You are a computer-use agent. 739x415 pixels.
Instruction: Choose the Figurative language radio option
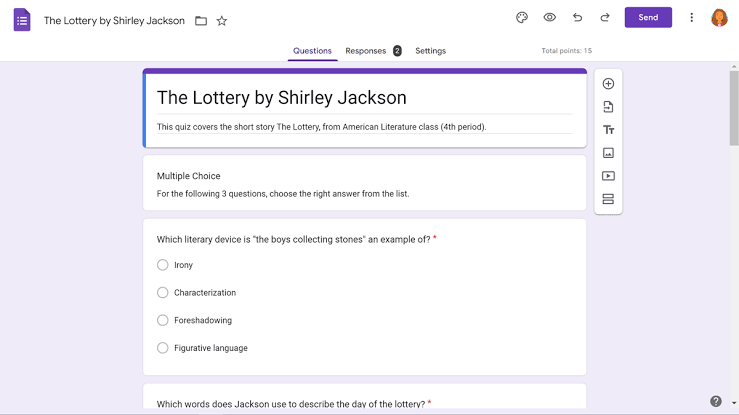pyautogui.click(x=162, y=348)
